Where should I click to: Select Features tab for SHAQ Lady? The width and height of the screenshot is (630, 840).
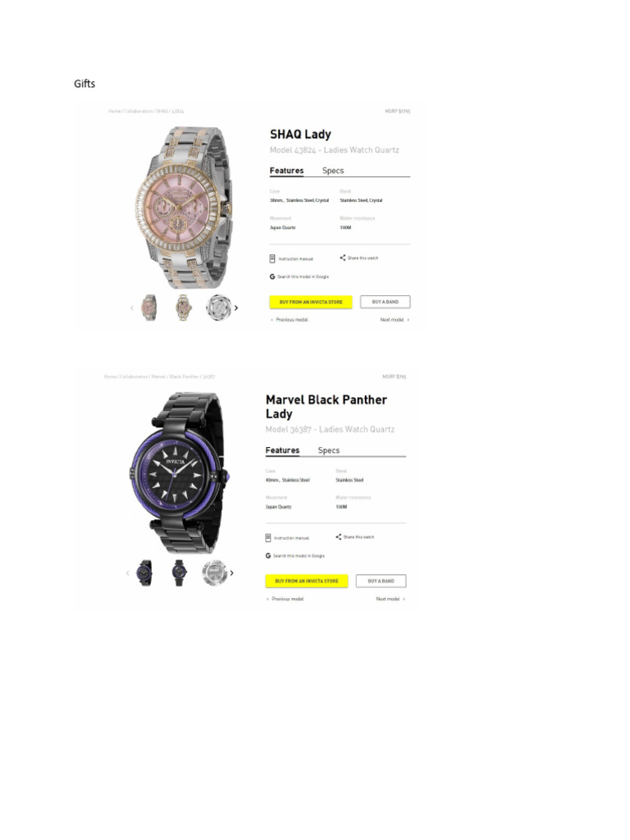286,171
